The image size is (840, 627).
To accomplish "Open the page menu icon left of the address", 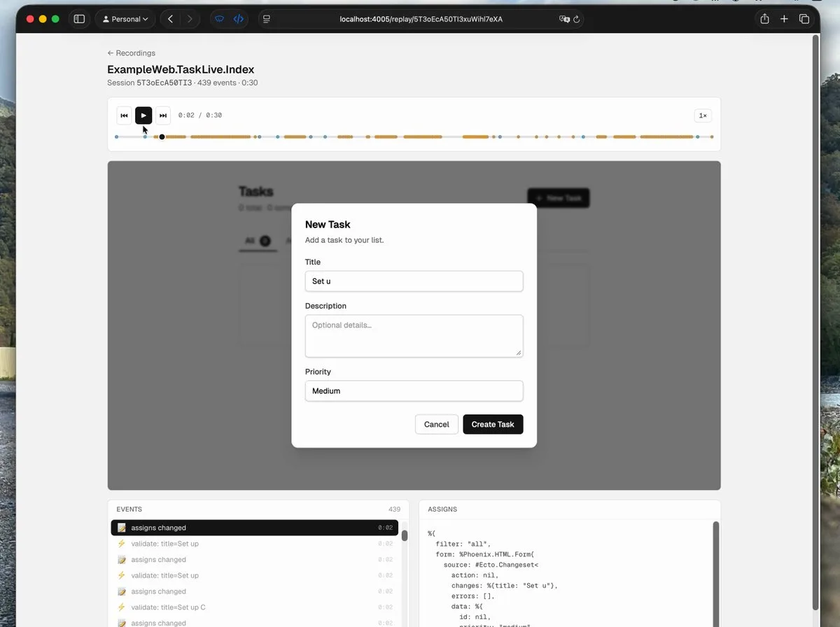I will pyautogui.click(x=267, y=19).
